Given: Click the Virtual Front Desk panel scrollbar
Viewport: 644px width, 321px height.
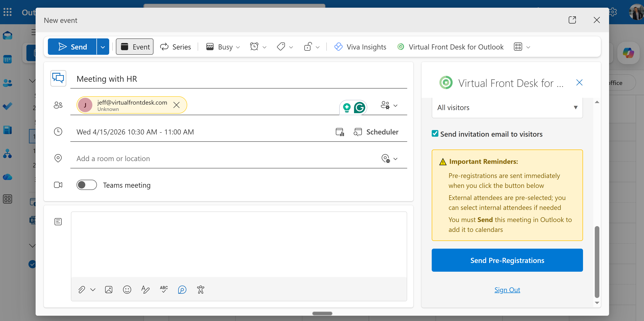Looking at the screenshot, I should click(x=597, y=262).
